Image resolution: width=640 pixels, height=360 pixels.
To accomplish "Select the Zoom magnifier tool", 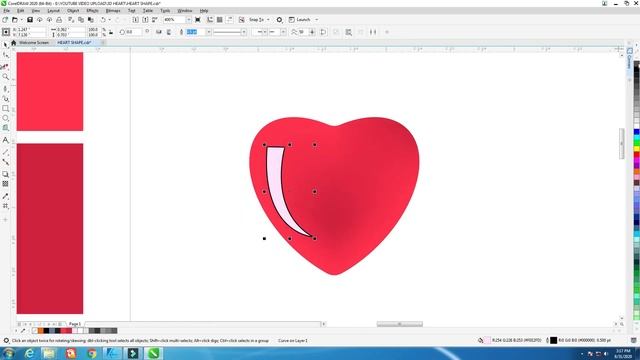I will pyautogui.click(x=5, y=77).
